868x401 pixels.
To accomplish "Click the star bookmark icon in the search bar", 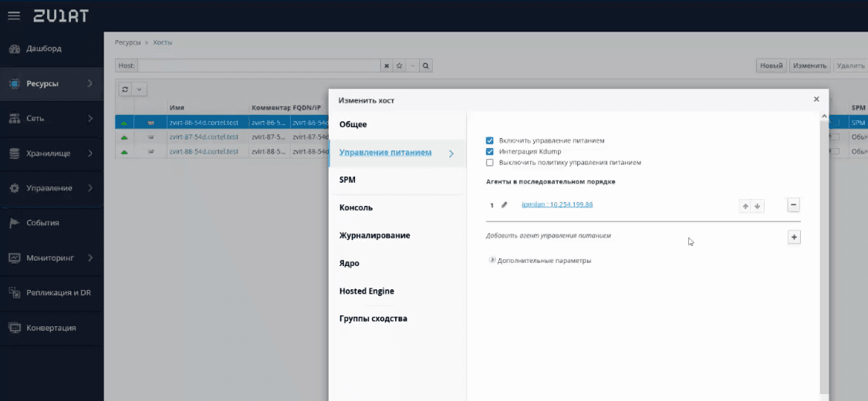I will coord(400,66).
